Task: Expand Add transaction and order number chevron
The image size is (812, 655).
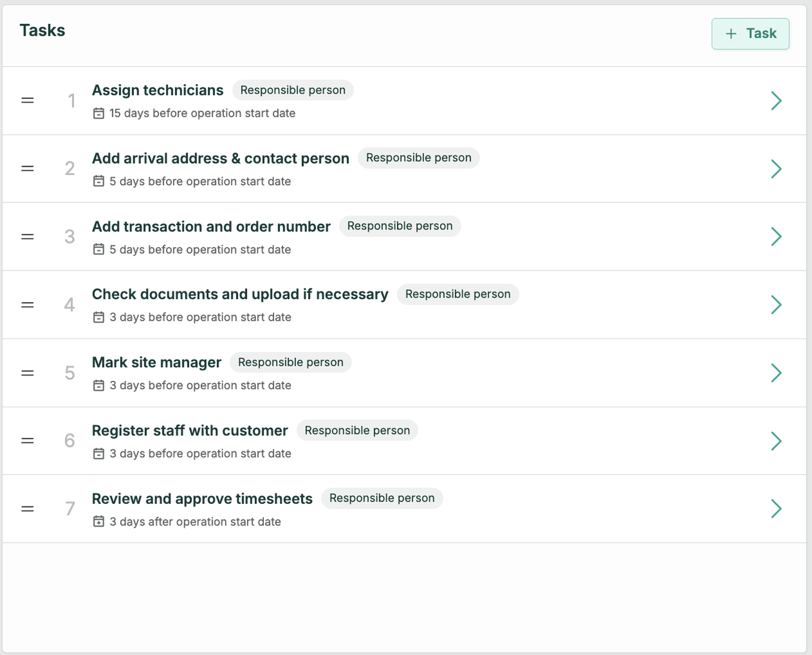Action: [x=776, y=236]
